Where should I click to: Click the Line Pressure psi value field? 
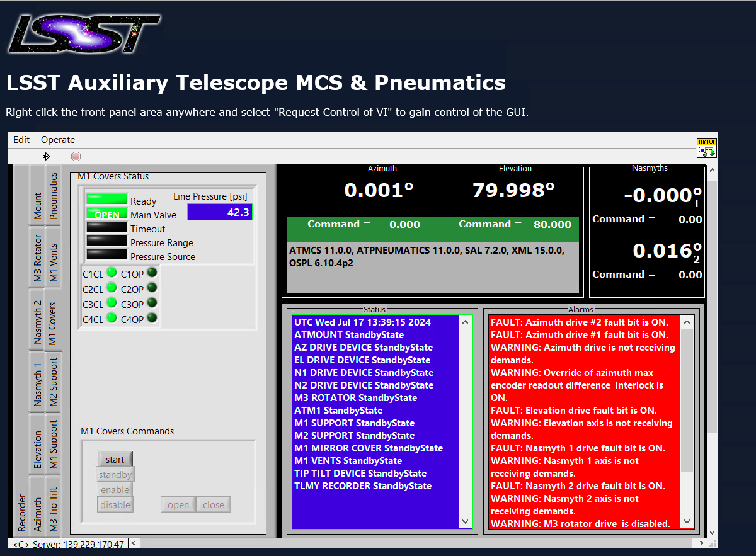(219, 212)
